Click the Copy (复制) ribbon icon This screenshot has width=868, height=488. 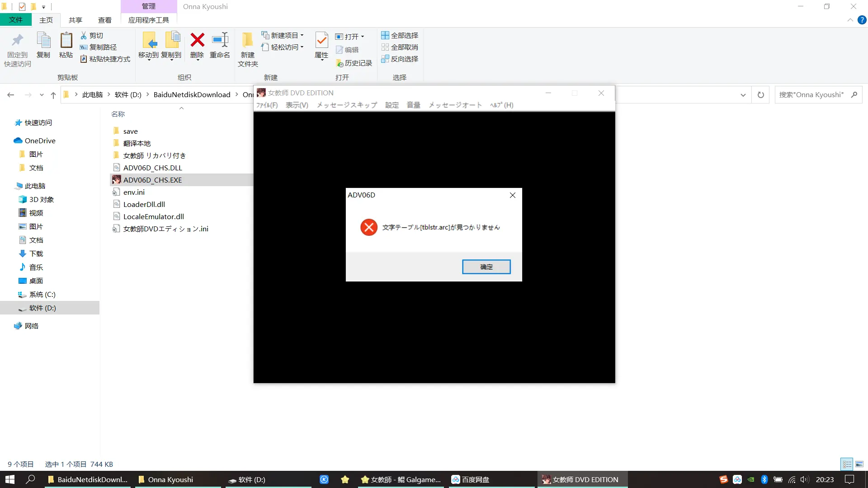point(43,45)
